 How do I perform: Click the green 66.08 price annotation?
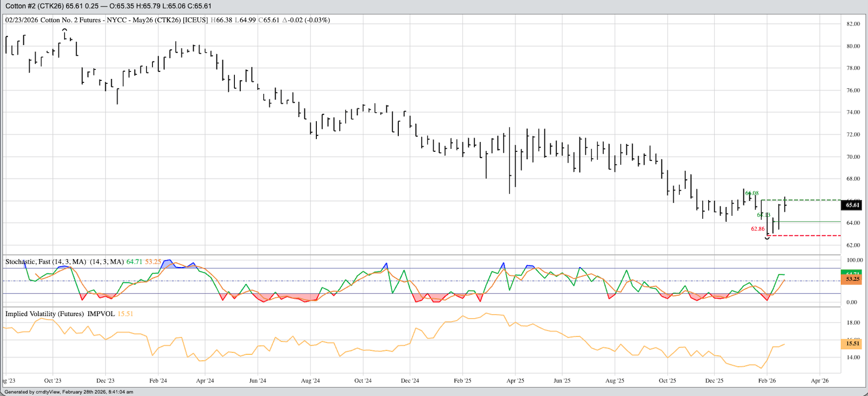tap(752, 193)
